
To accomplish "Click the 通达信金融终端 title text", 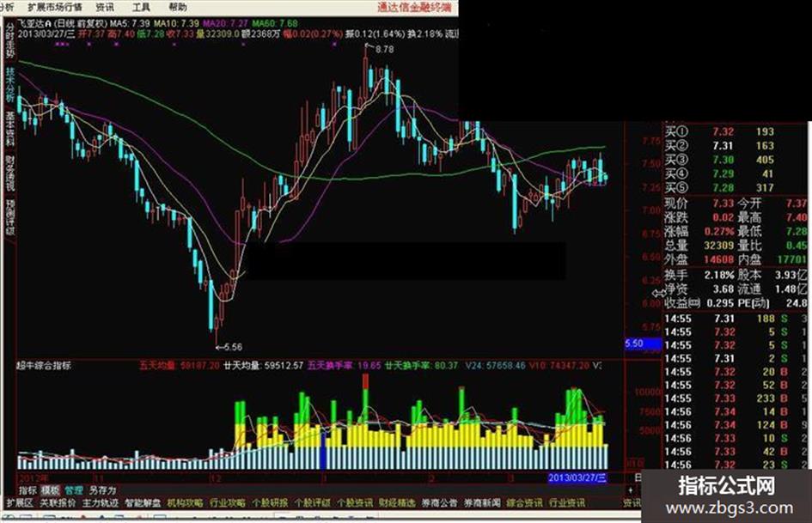I will [x=414, y=7].
